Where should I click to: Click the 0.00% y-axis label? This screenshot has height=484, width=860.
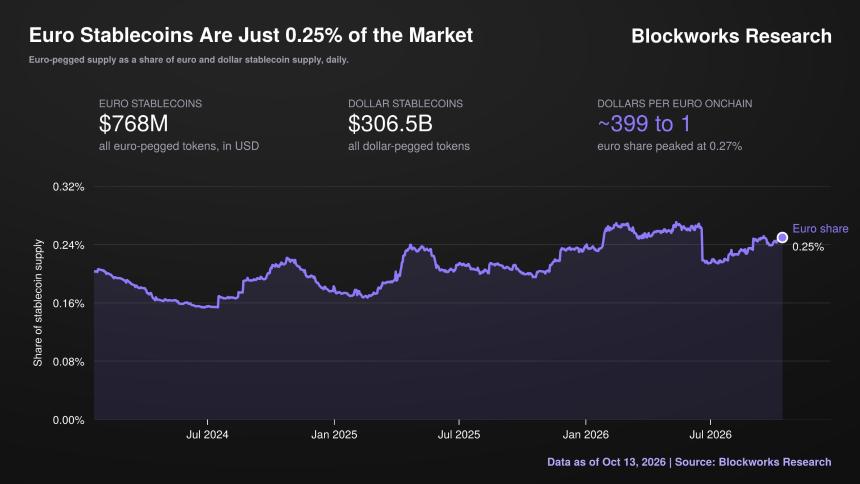coord(69,420)
